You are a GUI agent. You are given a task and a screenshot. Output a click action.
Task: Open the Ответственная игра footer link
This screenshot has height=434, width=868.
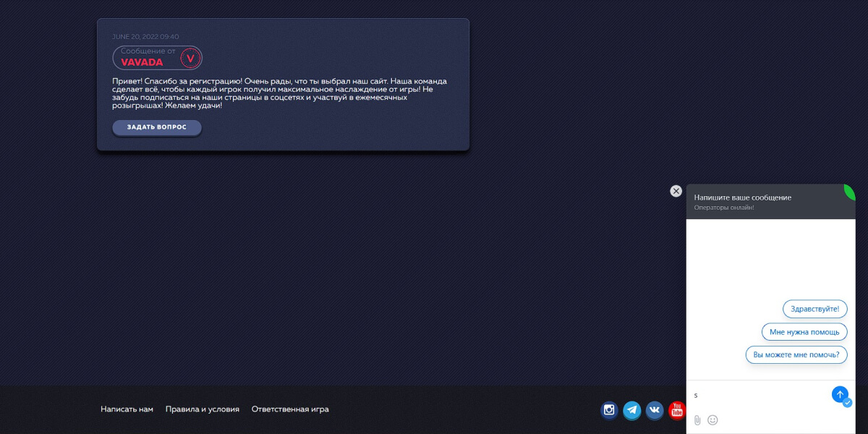(290, 409)
